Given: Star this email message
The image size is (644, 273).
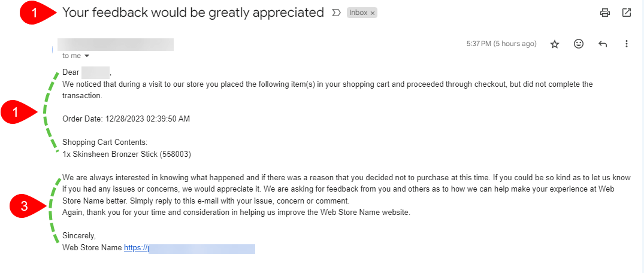Looking at the screenshot, I should point(555,44).
